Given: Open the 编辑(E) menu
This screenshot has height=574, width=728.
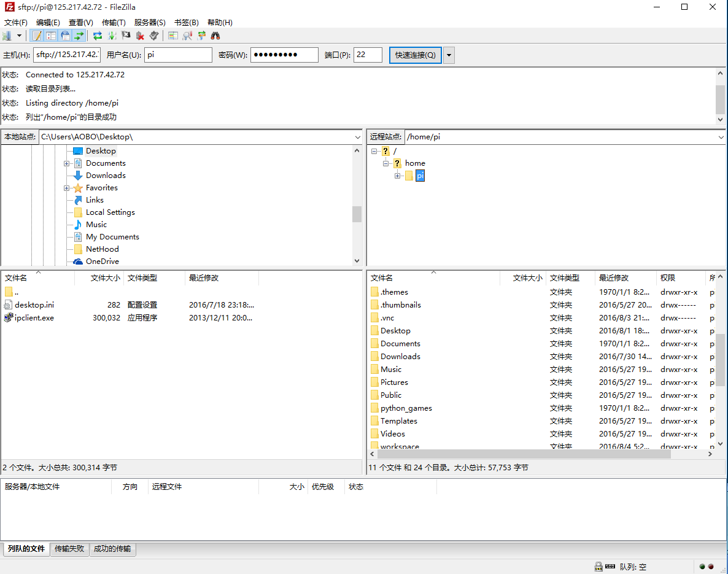Looking at the screenshot, I should click(48, 22).
